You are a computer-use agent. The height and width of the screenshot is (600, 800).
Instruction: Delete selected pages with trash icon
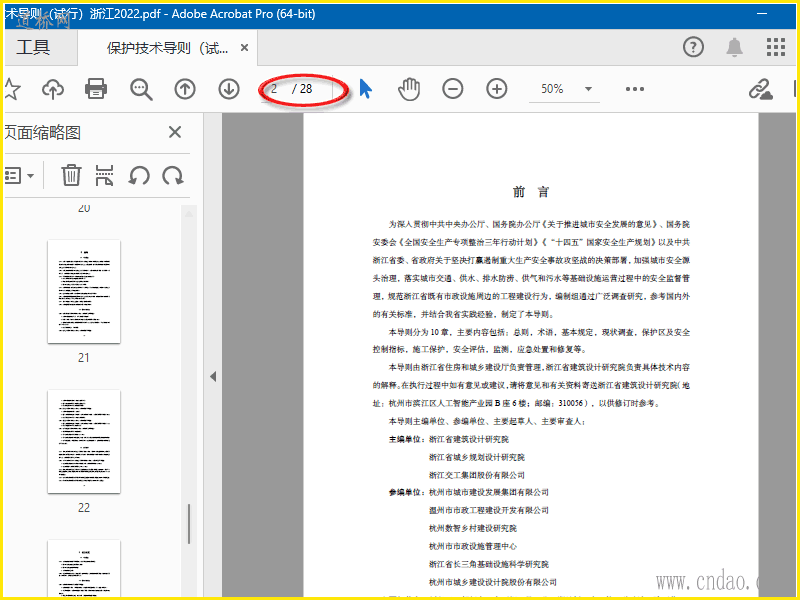pyautogui.click(x=71, y=176)
